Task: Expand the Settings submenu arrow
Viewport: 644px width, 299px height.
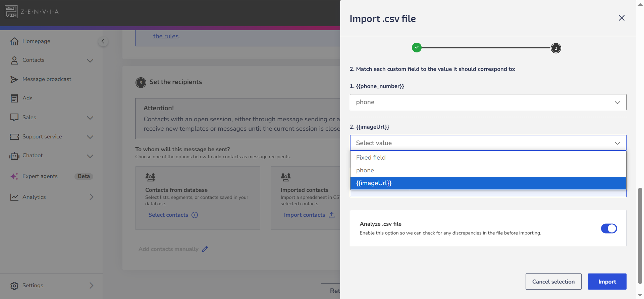Action: [x=91, y=285]
